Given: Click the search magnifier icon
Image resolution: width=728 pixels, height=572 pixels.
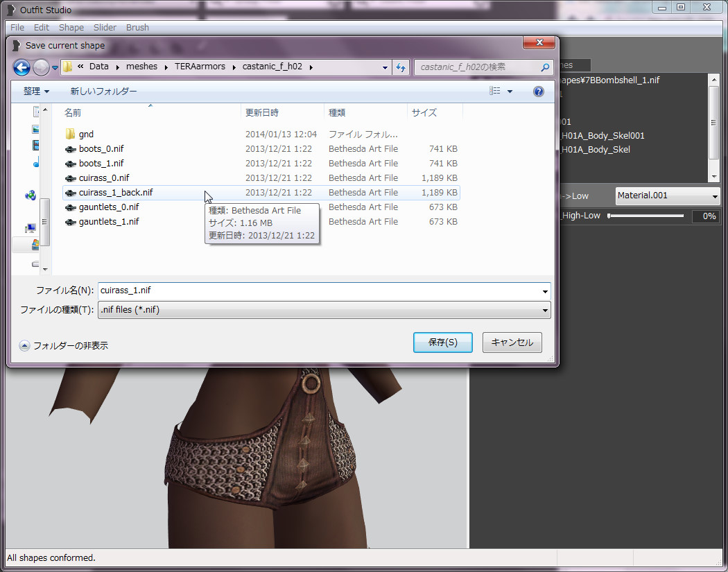Looking at the screenshot, I should pos(545,67).
